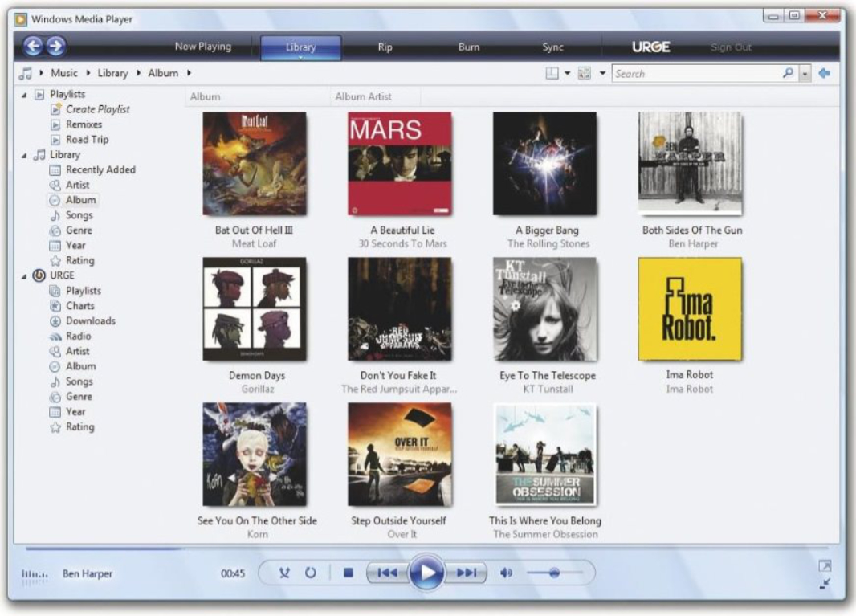The image size is (856, 616).
Task: Click the playback seek bar
Action: point(426,548)
